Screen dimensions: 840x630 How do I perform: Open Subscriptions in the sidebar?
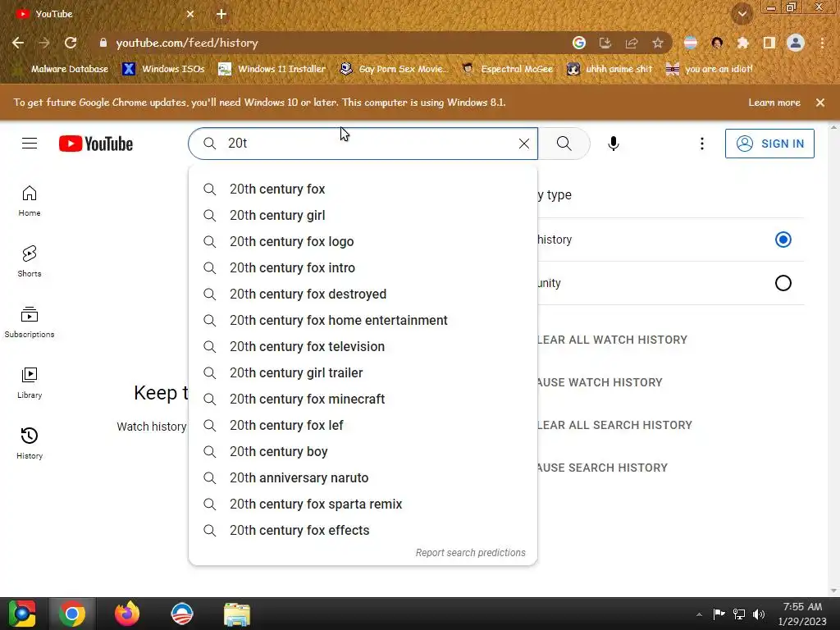tap(30, 322)
